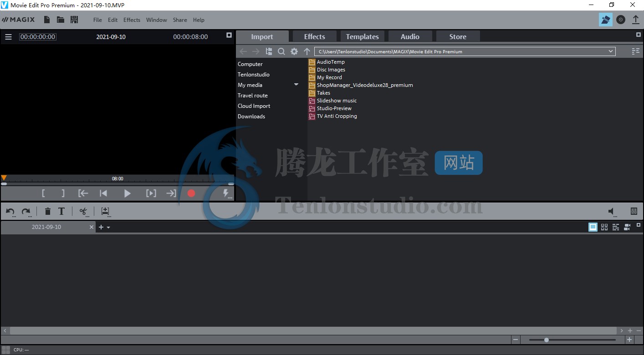644x355 pixels.
Task: Open the Travel route entry
Action: click(253, 96)
